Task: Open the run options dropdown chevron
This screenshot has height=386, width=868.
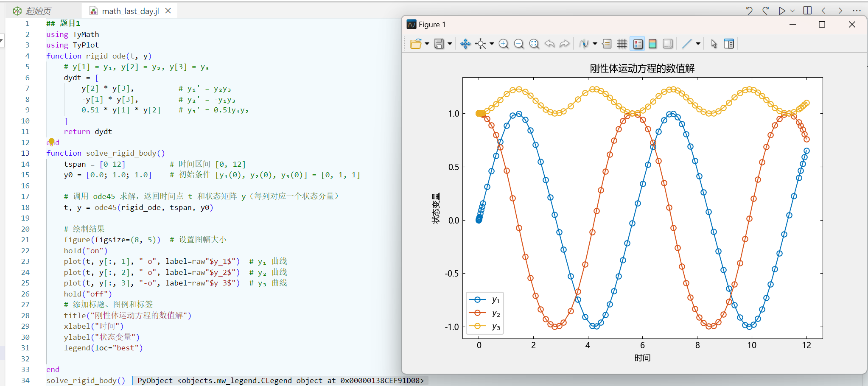Action: click(792, 11)
